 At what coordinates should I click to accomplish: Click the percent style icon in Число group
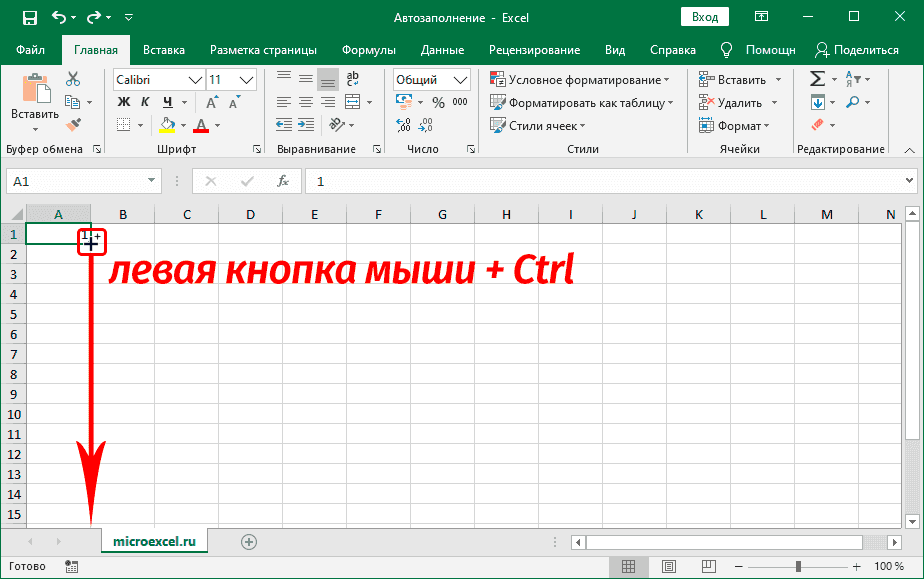[x=436, y=101]
